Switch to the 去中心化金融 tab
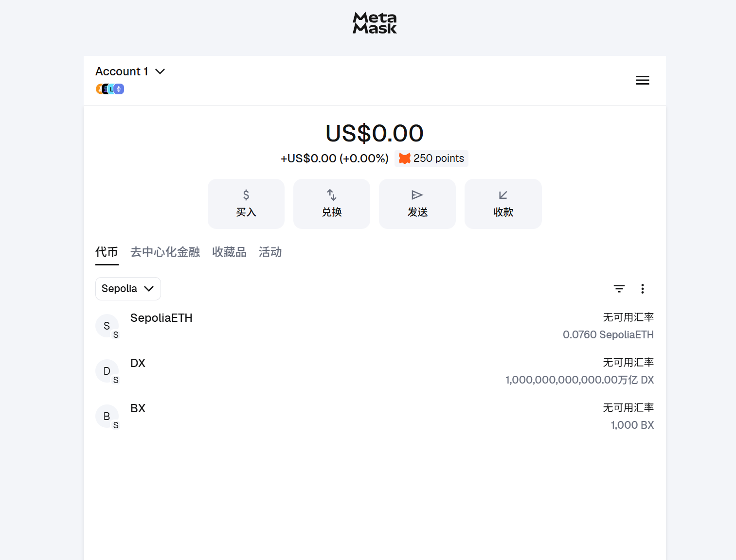736x560 pixels. pos(165,252)
